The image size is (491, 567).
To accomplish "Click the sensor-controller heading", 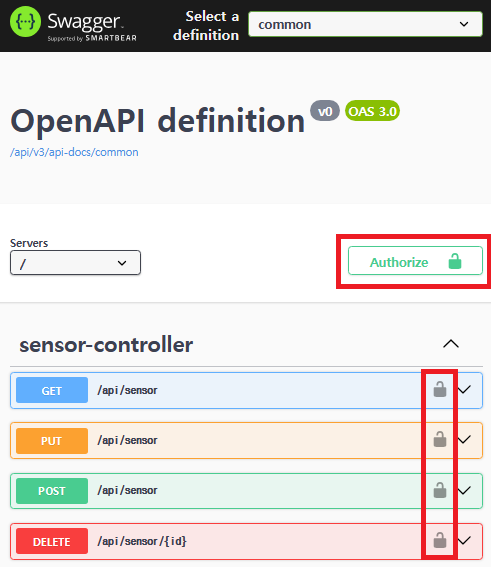I will [x=106, y=345].
